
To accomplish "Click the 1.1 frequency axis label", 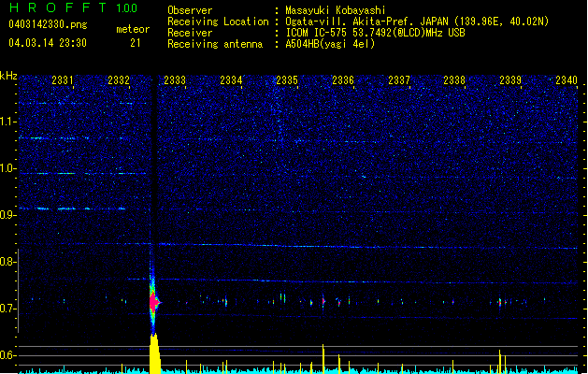I will coord(8,122).
